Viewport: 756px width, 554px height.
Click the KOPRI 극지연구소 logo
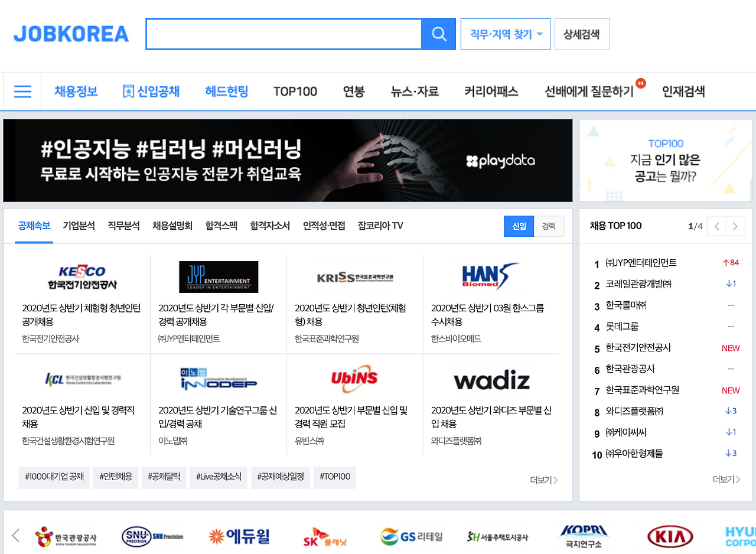(584, 536)
